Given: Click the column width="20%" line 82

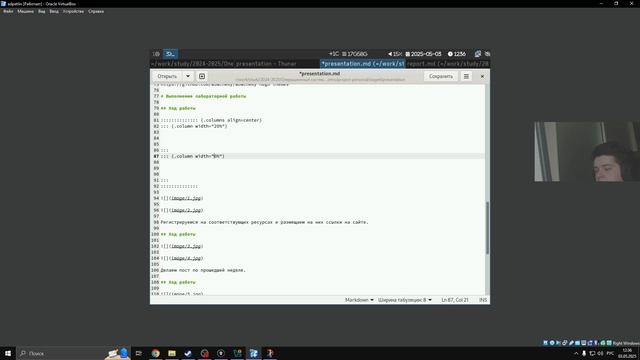Looking at the screenshot, I should point(193,126).
